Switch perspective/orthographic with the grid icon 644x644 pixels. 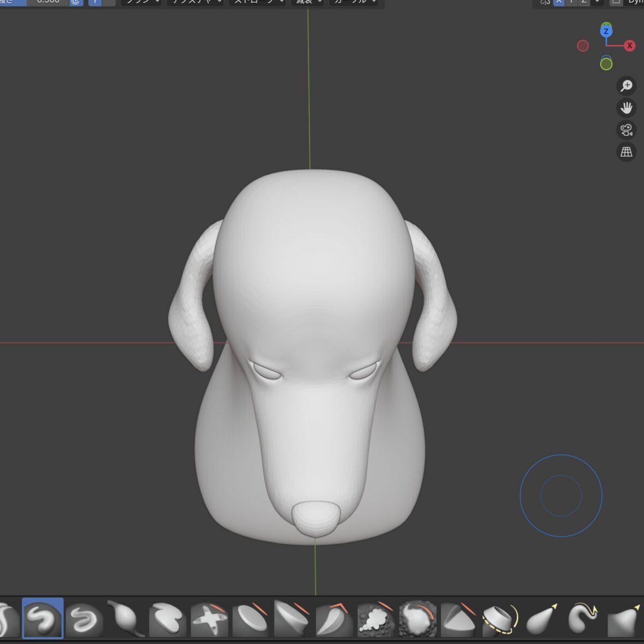coord(626,152)
